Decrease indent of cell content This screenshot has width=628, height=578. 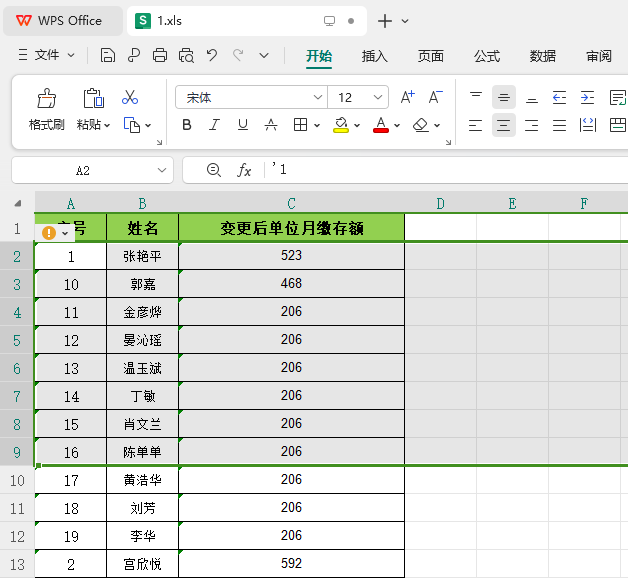pyautogui.click(x=559, y=97)
